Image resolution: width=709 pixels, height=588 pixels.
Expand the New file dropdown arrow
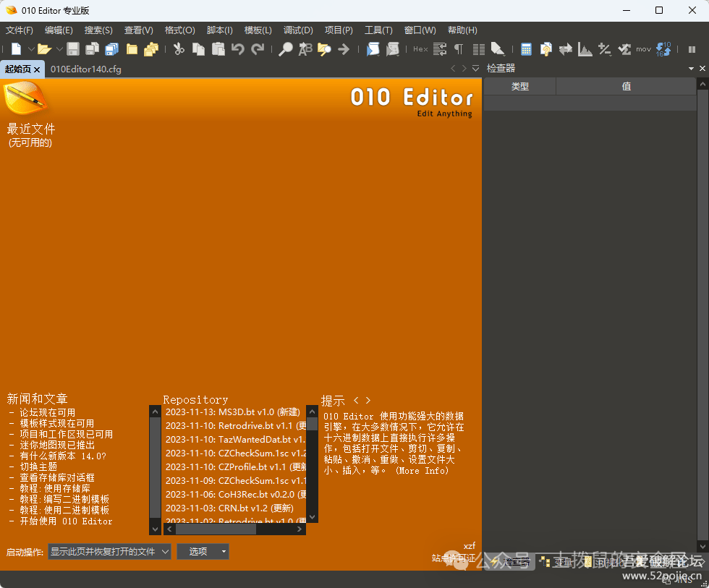[x=31, y=48]
